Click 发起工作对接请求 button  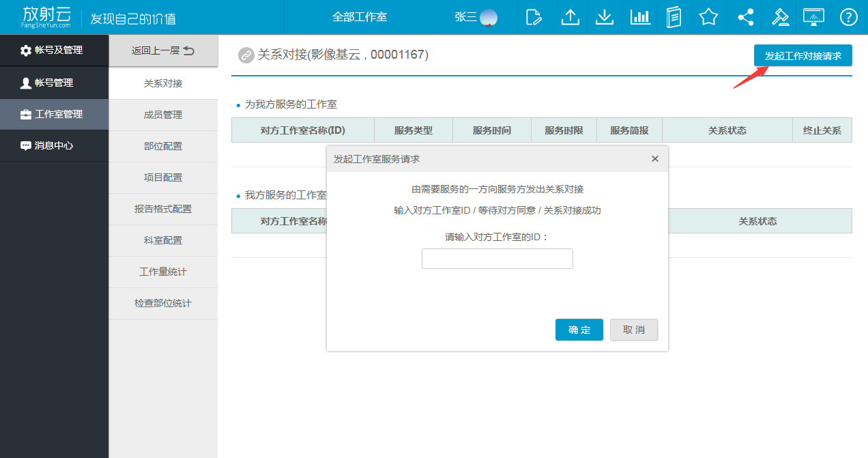click(x=802, y=56)
